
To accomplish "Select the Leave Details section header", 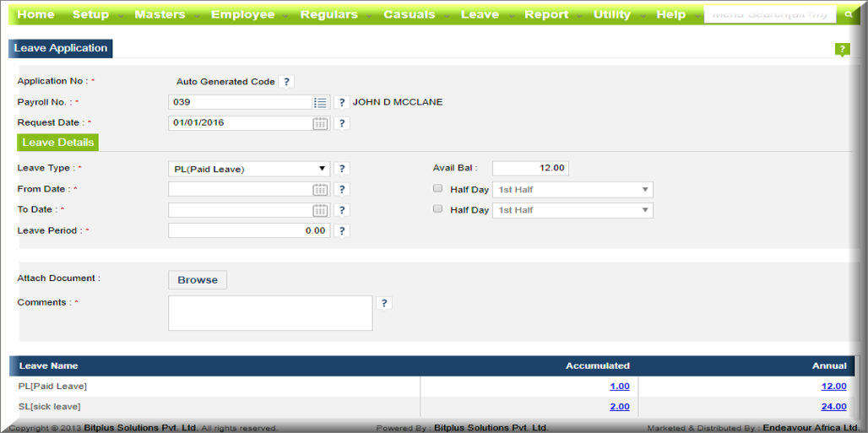I will click(58, 143).
